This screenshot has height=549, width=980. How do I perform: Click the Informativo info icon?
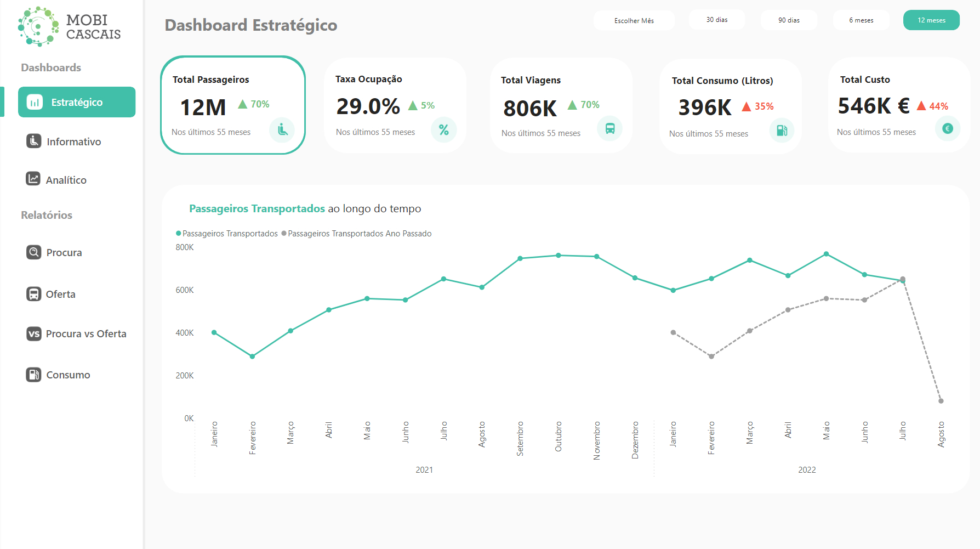[33, 141]
